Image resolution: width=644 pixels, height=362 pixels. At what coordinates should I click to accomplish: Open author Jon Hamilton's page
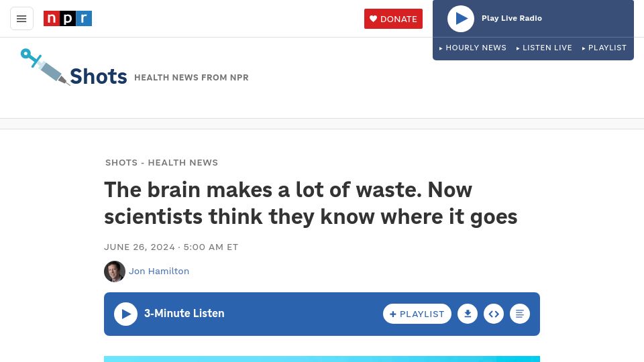click(x=159, y=271)
